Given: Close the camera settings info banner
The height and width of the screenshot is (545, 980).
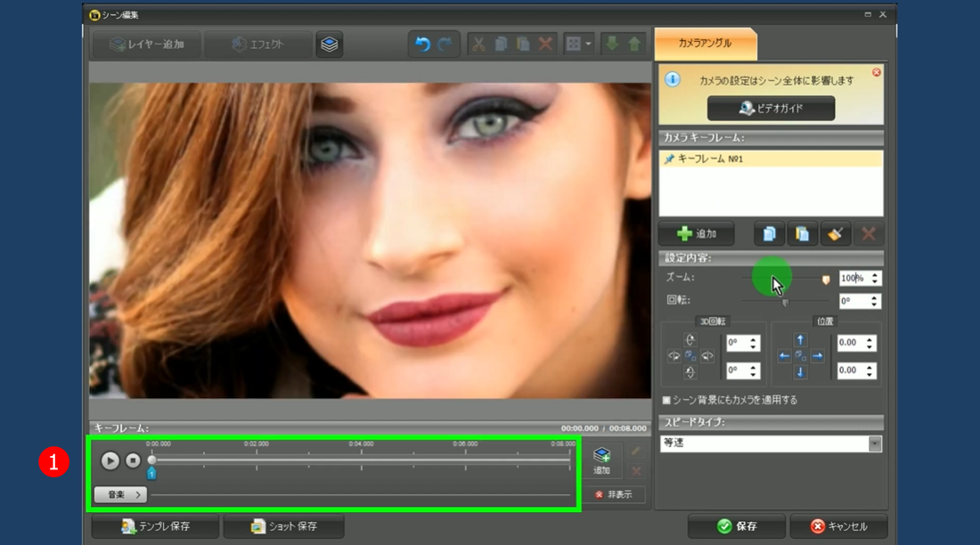Looking at the screenshot, I should [876, 72].
